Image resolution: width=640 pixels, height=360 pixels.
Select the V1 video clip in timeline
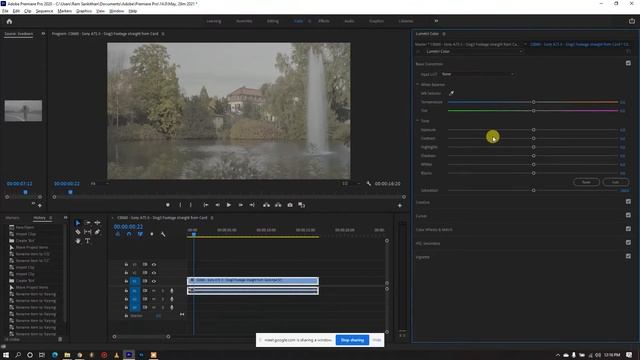tap(253, 280)
